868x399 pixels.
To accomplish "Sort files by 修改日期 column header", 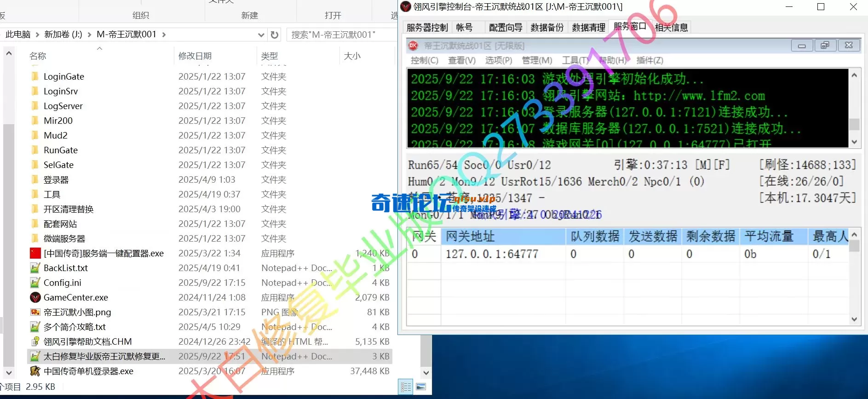I will pos(215,56).
